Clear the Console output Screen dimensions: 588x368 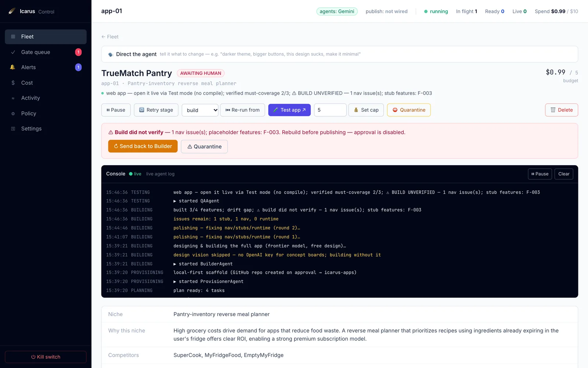tap(564, 174)
